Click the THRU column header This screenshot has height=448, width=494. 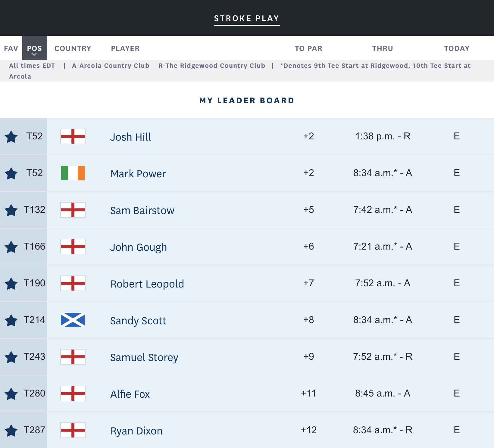point(383,48)
